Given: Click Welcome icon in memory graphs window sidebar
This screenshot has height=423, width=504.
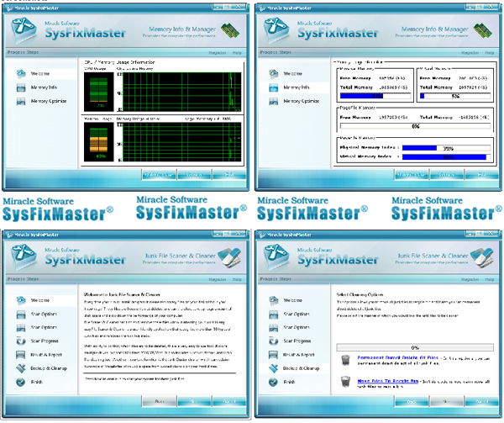Looking at the screenshot, I should click(x=21, y=74).
